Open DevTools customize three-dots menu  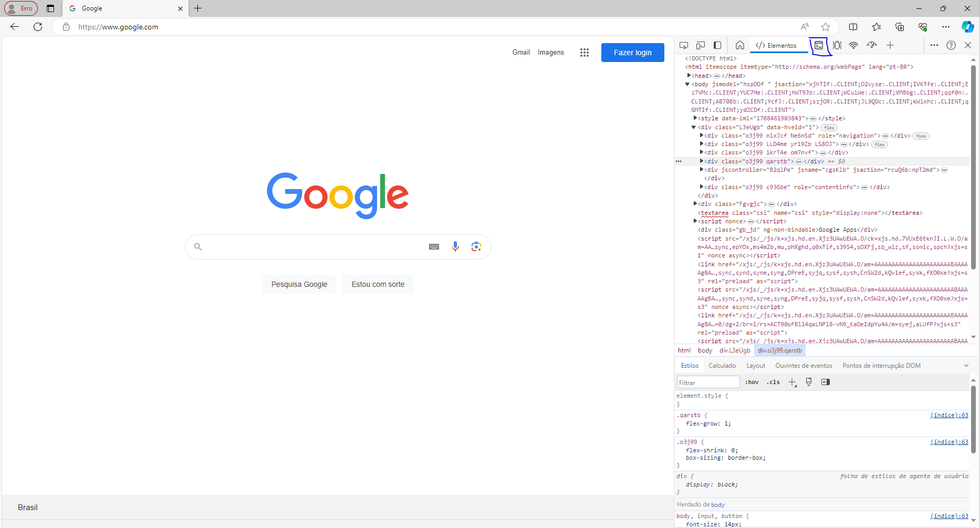tap(934, 46)
